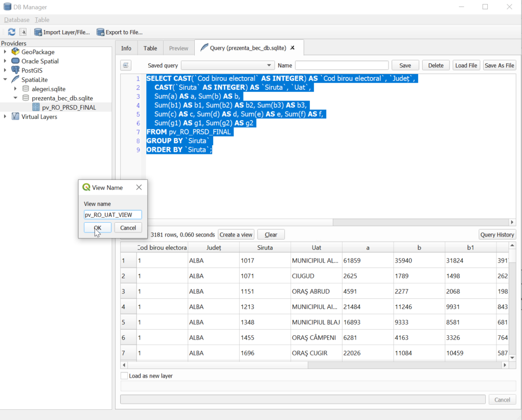Switch to the Table tab

(150, 48)
